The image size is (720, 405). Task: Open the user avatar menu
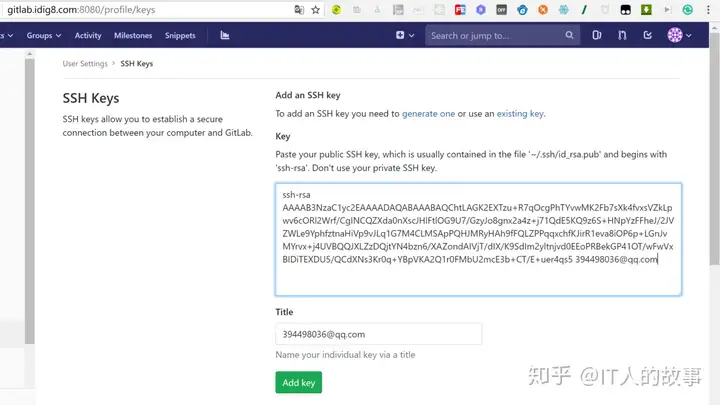[679, 35]
